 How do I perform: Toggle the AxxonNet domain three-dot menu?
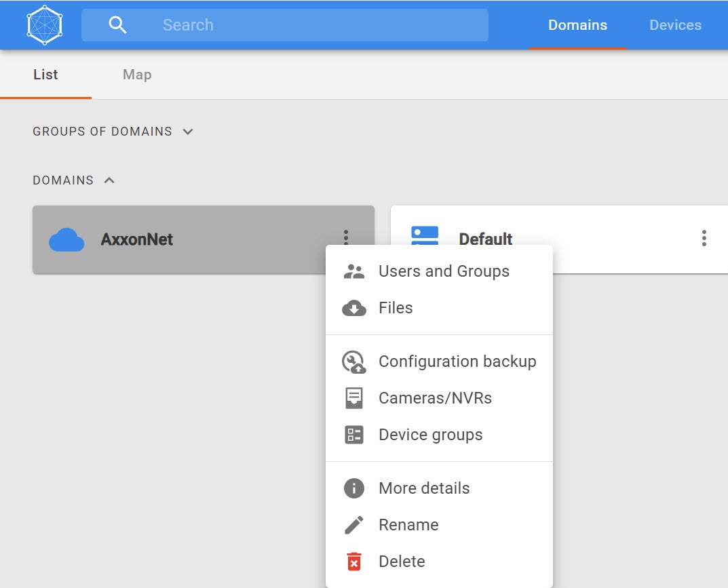coord(346,237)
